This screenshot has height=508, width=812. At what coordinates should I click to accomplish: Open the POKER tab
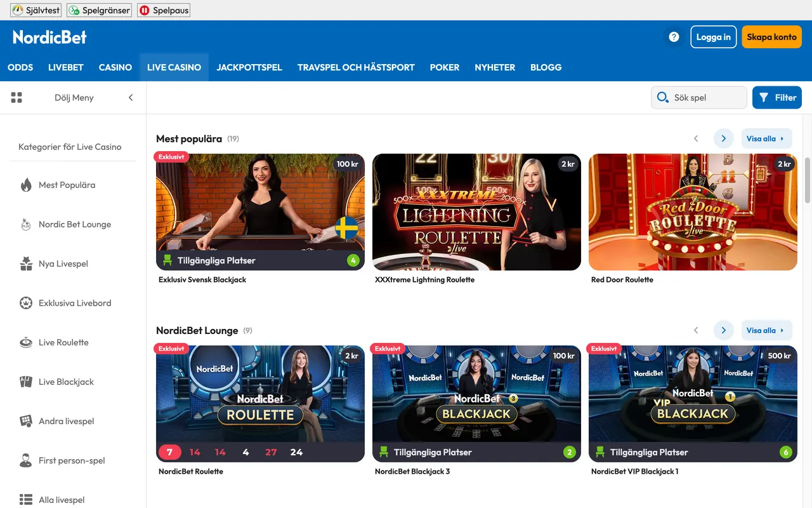(445, 67)
